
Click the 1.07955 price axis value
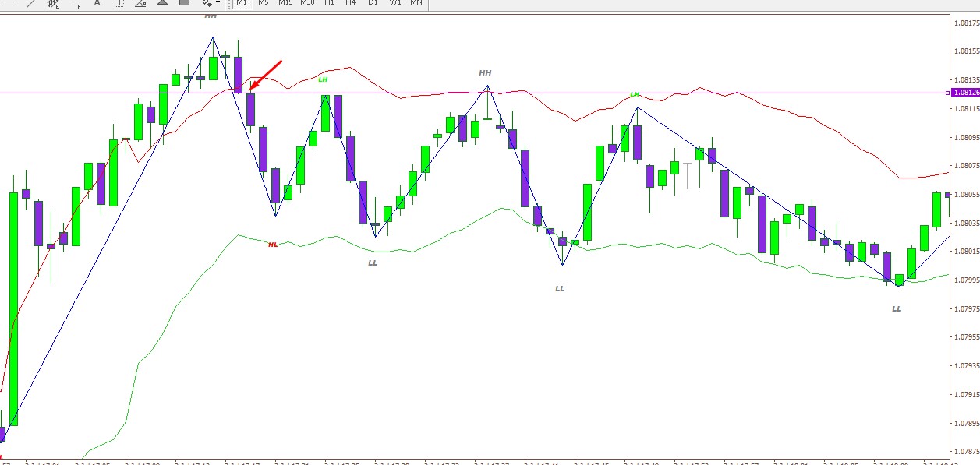click(x=967, y=337)
